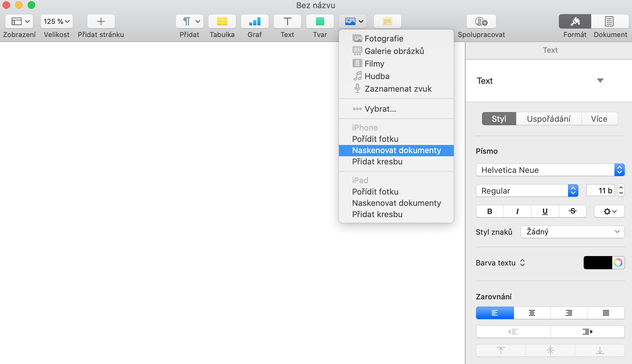Select center text alignment button
Viewport: 632px width, 364px height.
click(x=532, y=313)
